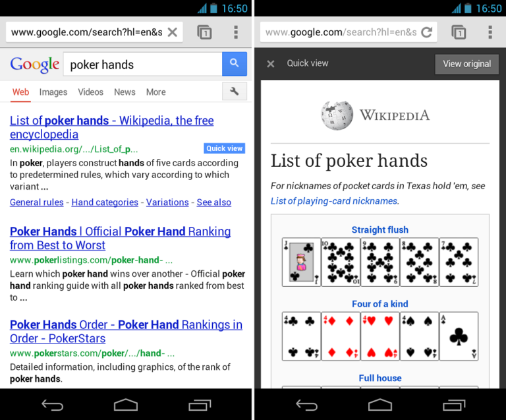Tap Android home button on right phone

pos(379,405)
